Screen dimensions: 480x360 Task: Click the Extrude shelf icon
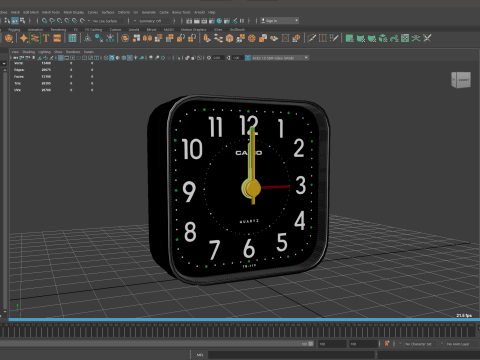pyautogui.click(x=207, y=38)
